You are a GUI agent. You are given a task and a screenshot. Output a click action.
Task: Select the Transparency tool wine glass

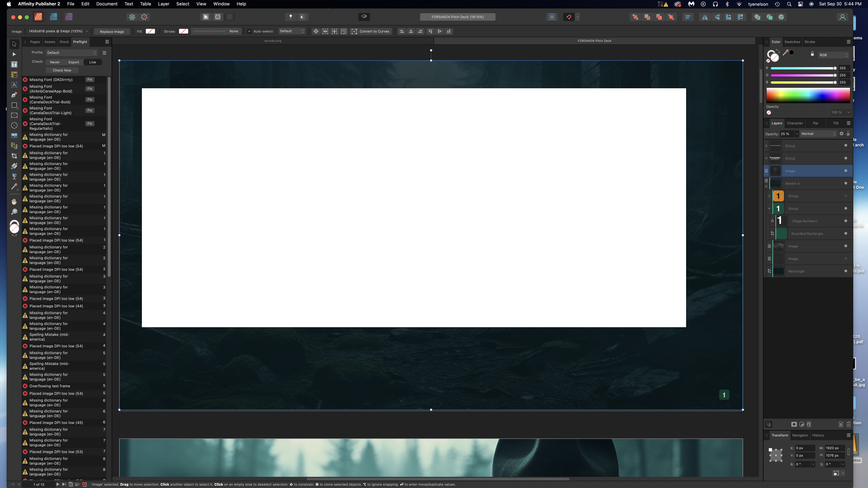14,176
